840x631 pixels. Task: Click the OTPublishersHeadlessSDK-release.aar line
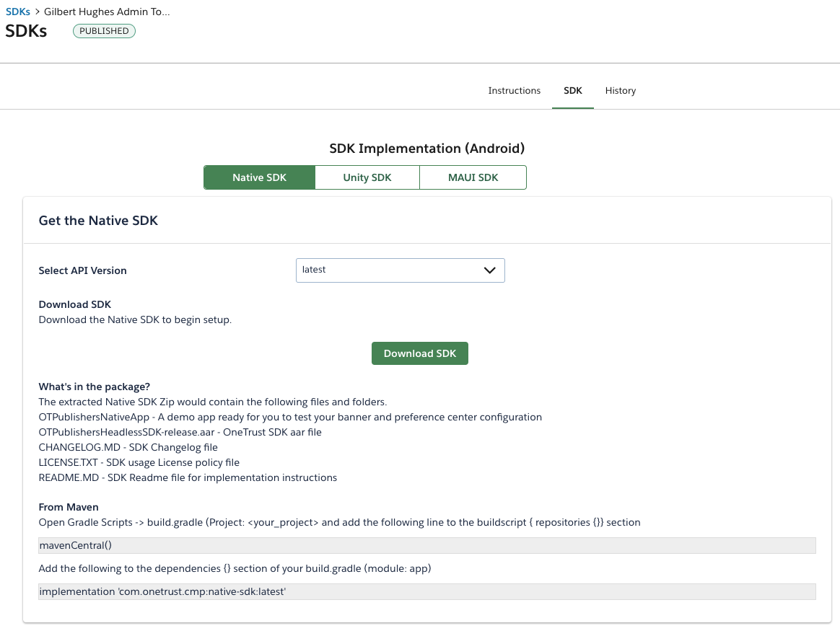click(x=180, y=432)
